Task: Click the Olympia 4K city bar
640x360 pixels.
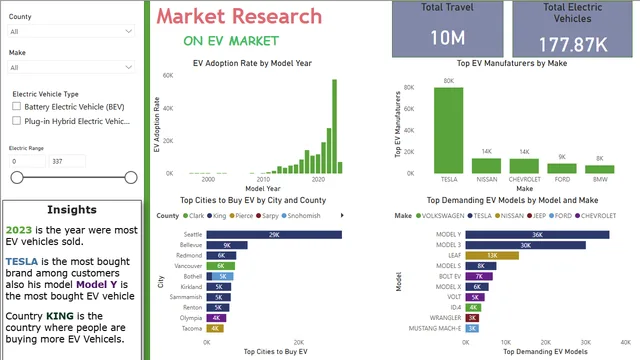Action: click(216, 318)
